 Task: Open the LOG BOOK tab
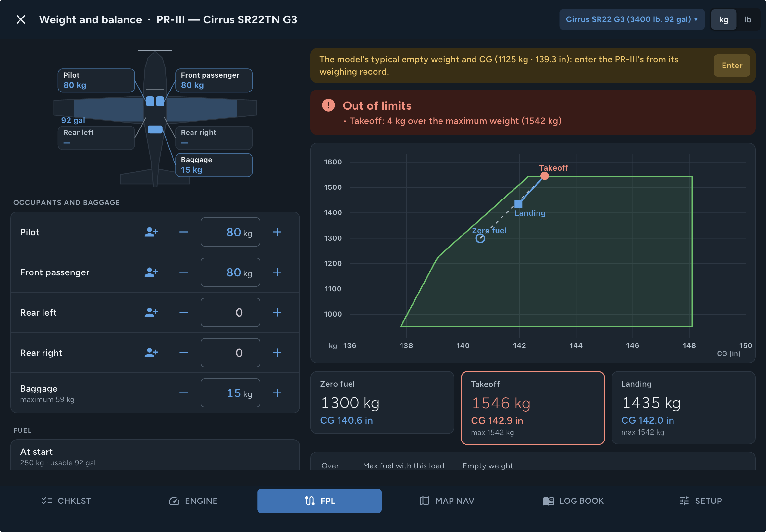click(x=573, y=501)
